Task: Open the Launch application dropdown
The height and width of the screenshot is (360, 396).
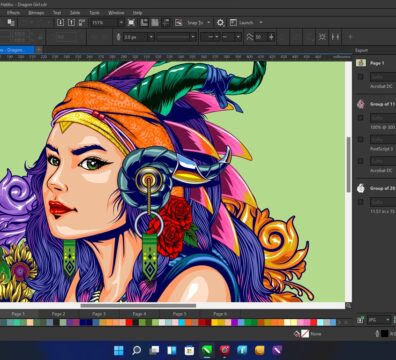Action: [261, 23]
